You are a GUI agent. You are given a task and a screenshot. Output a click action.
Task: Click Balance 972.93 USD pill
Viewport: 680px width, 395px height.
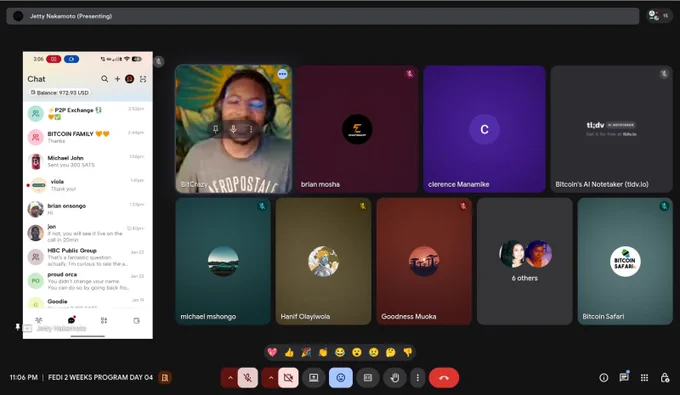[x=59, y=92]
